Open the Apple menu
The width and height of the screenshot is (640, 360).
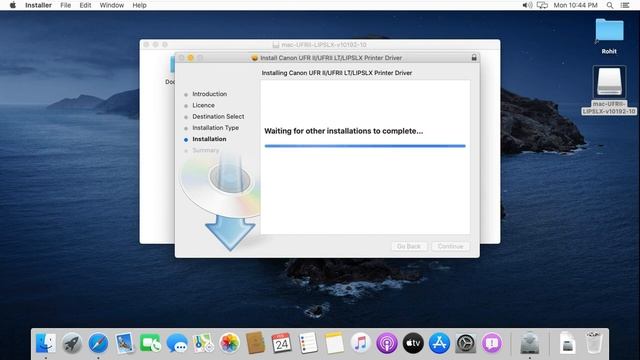[13, 5]
